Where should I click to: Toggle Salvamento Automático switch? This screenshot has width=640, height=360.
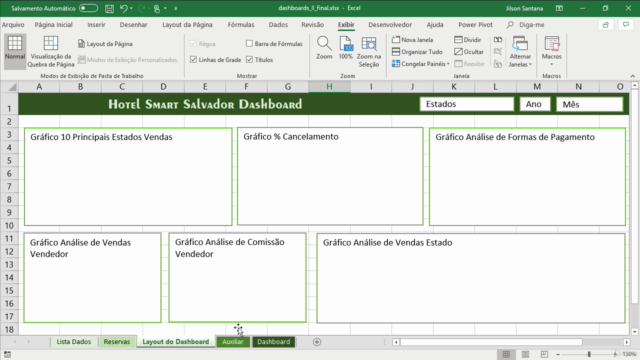tap(88, 8)
